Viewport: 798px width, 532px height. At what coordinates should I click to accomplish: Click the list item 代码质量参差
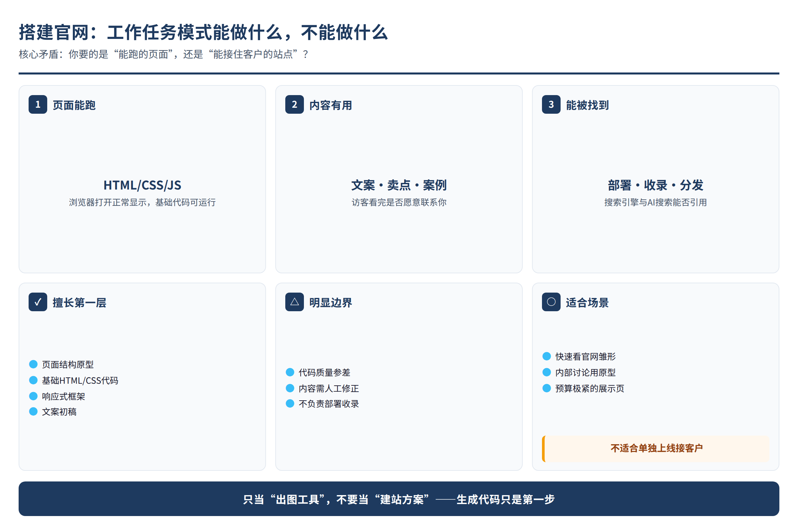tap(325, 372)
